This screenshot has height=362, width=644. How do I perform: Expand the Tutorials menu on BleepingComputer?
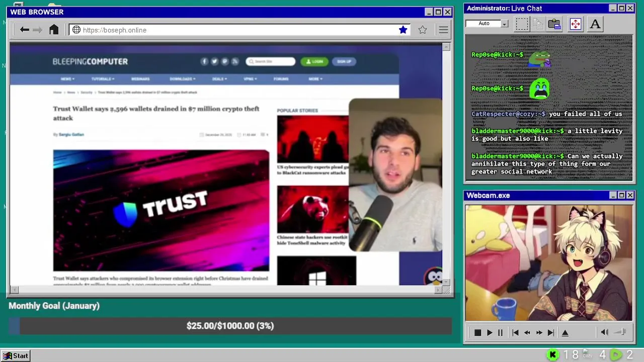pyautogui.click(x=103, y=79)
